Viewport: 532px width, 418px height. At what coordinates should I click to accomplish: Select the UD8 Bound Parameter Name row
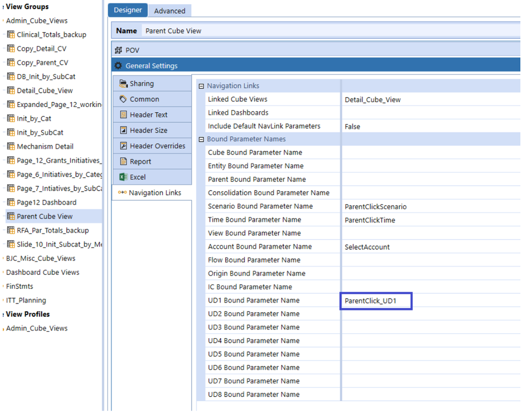[362, 395]
